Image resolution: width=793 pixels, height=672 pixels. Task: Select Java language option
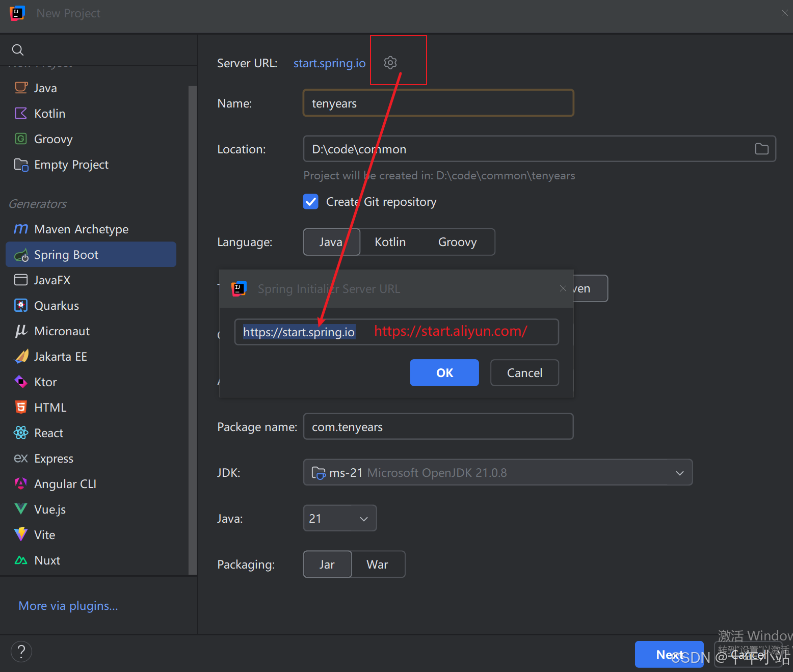pos(331,242)
